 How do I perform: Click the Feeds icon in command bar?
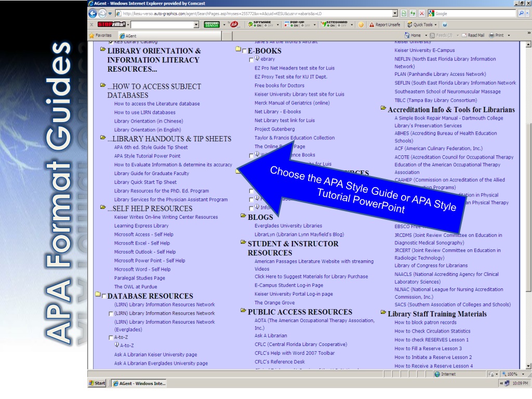click(432, 35)
